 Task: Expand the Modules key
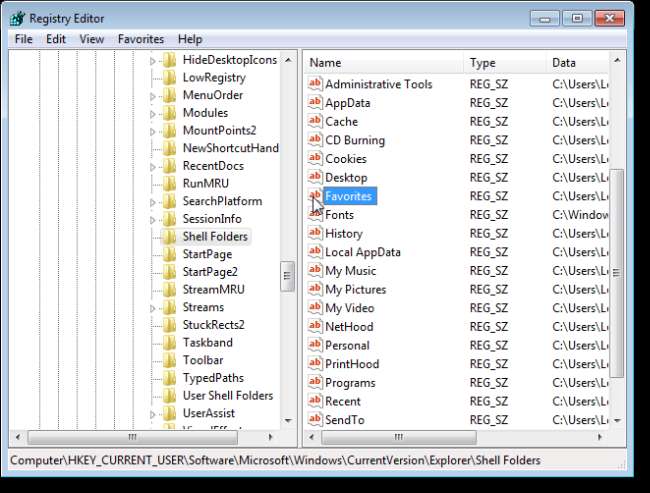(153, 114)
